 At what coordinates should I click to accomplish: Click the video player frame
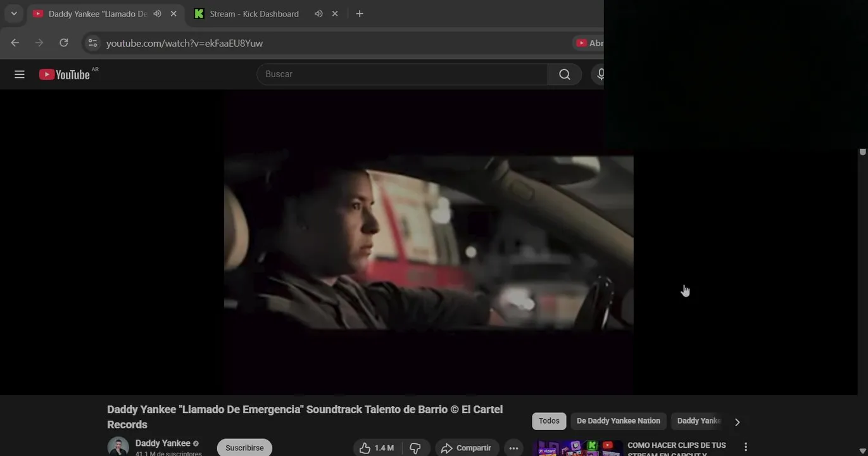pyautogui.click(x=429, y=243)
